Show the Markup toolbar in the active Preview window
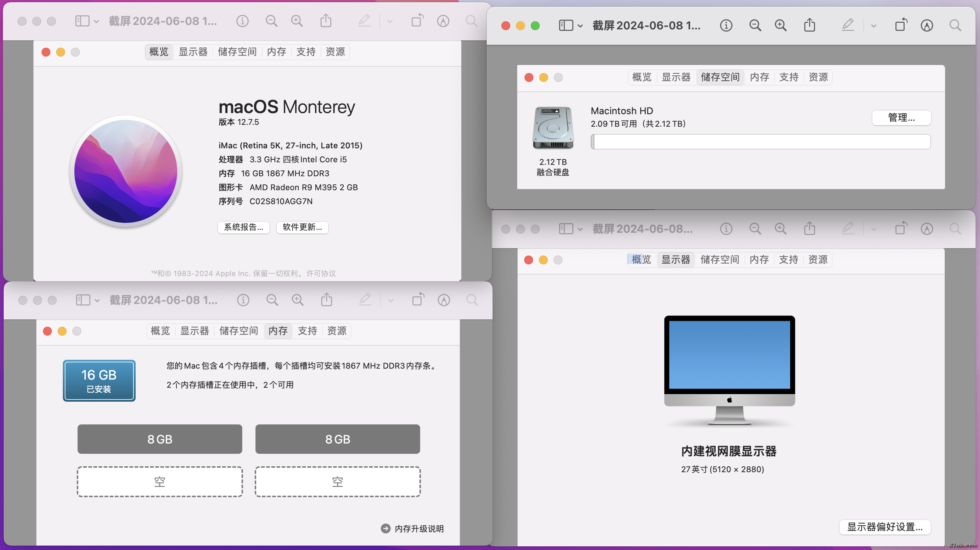 tap(926, 25)
